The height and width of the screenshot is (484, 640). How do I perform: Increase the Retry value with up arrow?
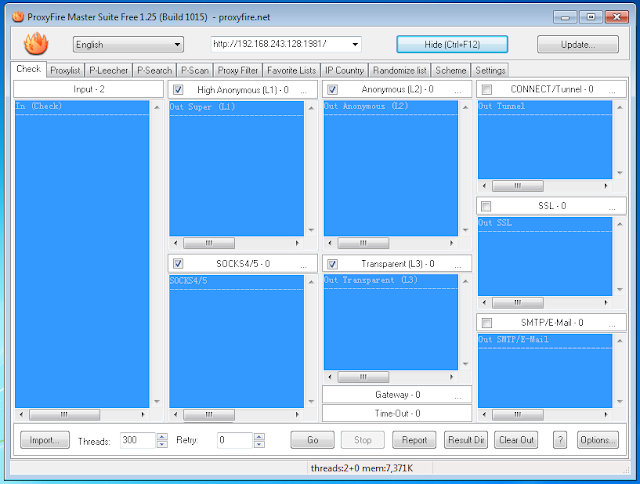(x=259, y=436)
